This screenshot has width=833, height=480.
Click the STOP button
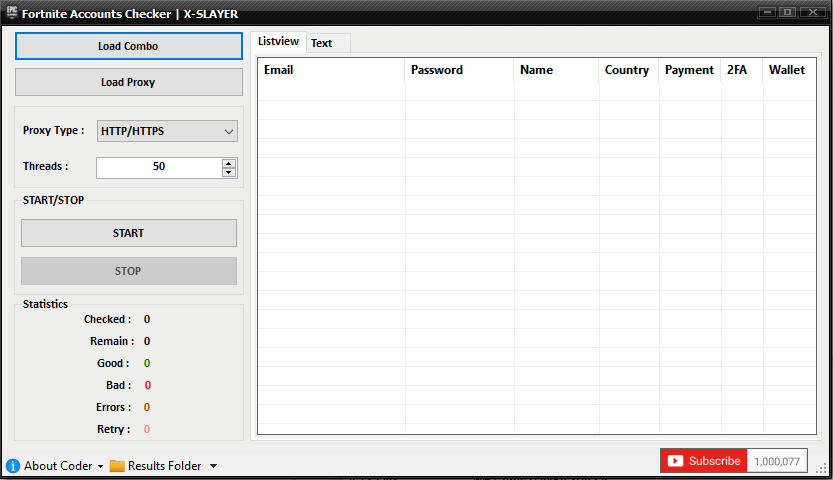(x=129, y=271)
